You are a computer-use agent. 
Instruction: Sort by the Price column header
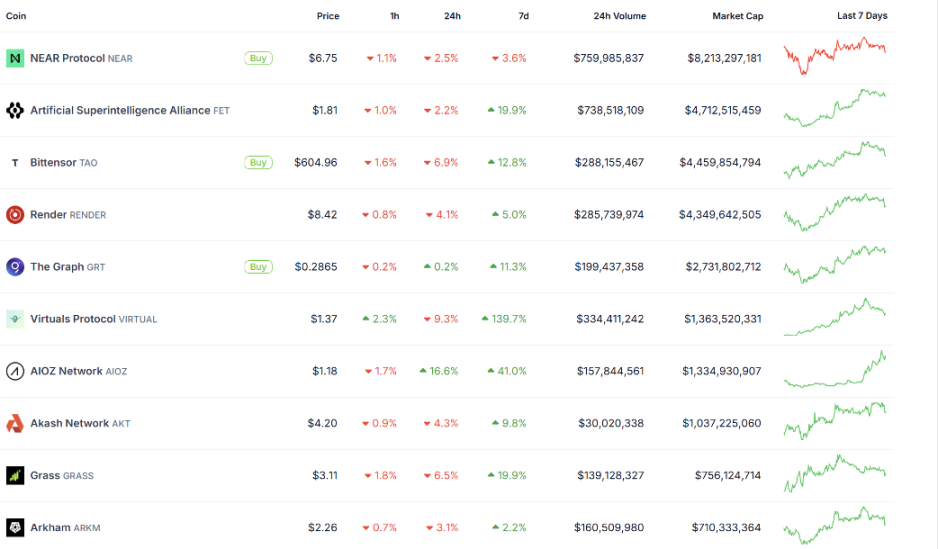[328, 16]
